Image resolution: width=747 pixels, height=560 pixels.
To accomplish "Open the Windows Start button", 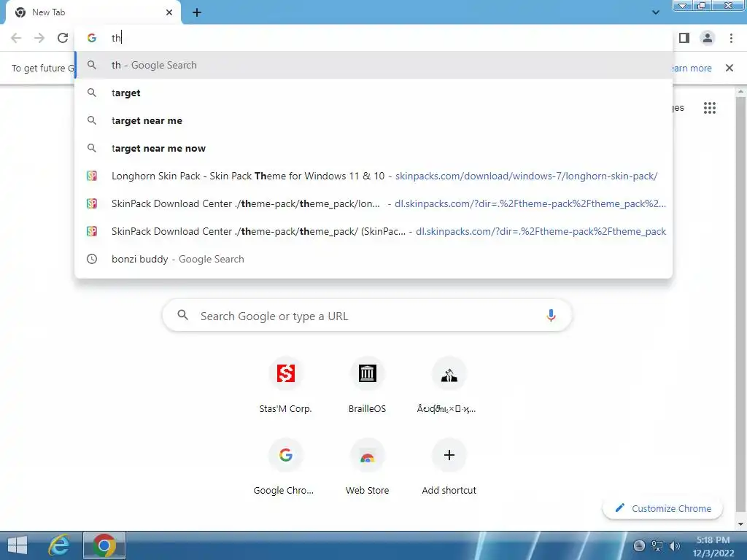I will coord(18,545).
